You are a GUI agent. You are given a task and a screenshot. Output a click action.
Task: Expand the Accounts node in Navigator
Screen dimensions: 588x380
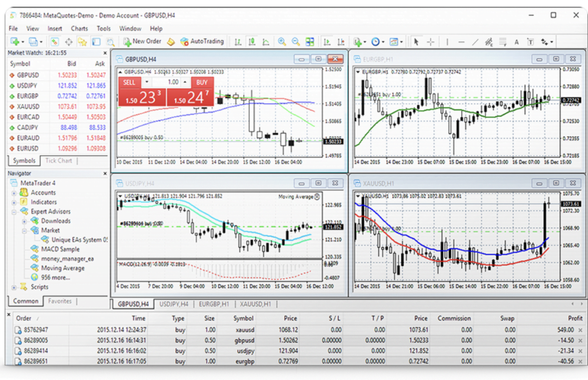tap(14, 193)
